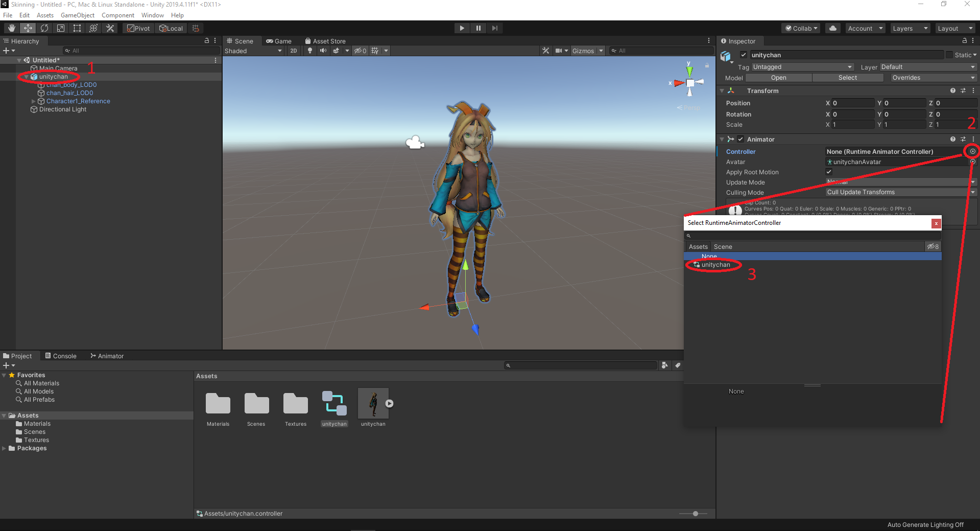Collapse the unitychan object in the Hierarchy
The height and width of the screenshot is (531, 980).
[x=27, y=77]
